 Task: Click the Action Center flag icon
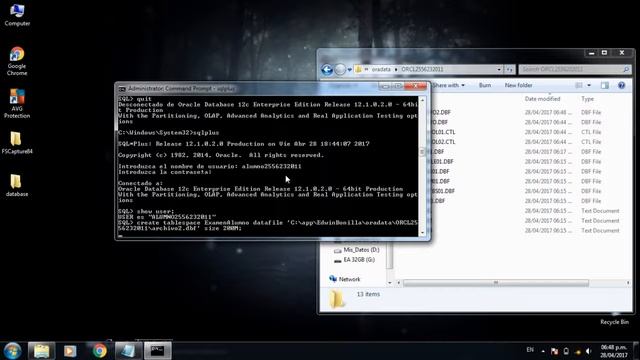tap(554, 351)
